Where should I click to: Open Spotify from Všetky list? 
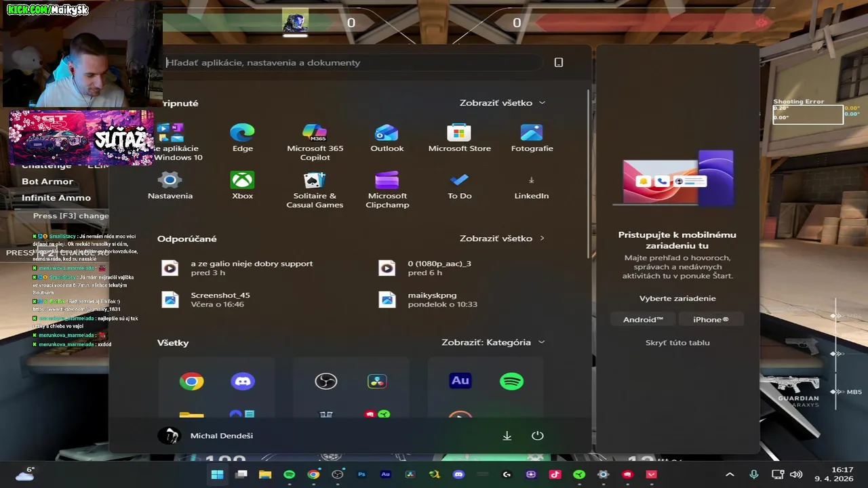coord(511,382)
